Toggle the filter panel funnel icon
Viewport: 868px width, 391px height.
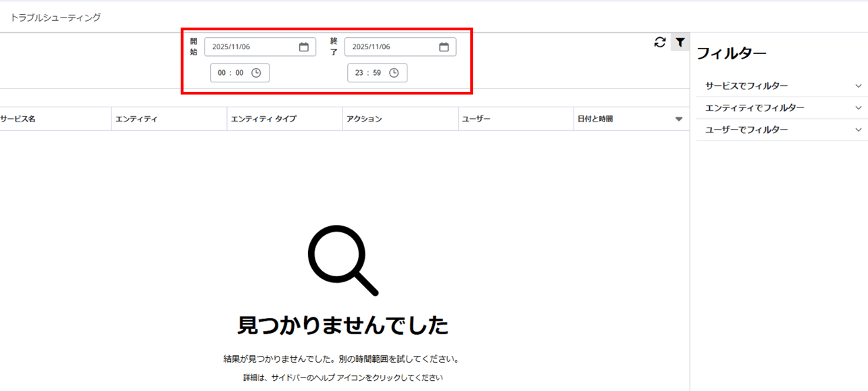point(680,43)
